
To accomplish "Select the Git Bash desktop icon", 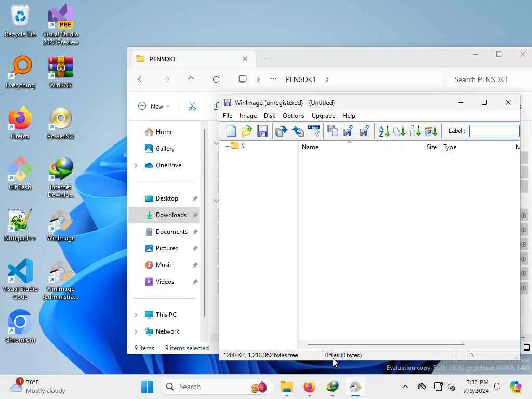I will [x=20, y=174].
